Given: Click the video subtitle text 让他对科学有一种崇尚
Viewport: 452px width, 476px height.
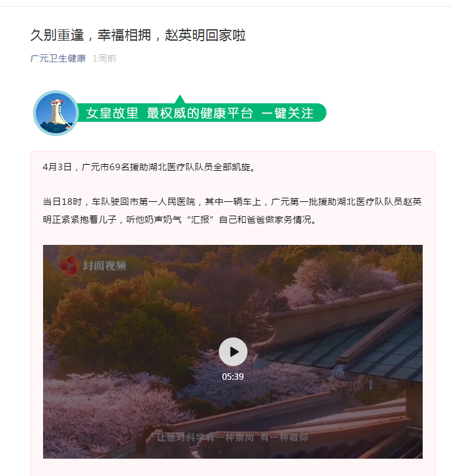Looking at the screenshot, I should tap(205, 437).
